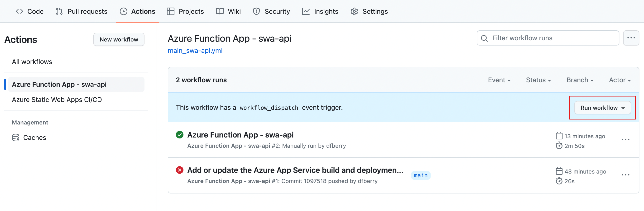
Task: Open Caches under Management
Action: click(x=29, y=138)
